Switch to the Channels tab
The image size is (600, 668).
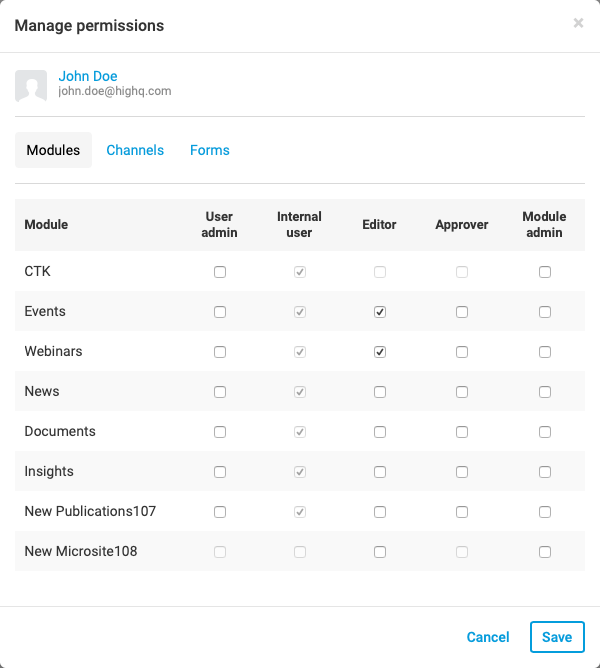pyautogui.click(x=135, y=150)
